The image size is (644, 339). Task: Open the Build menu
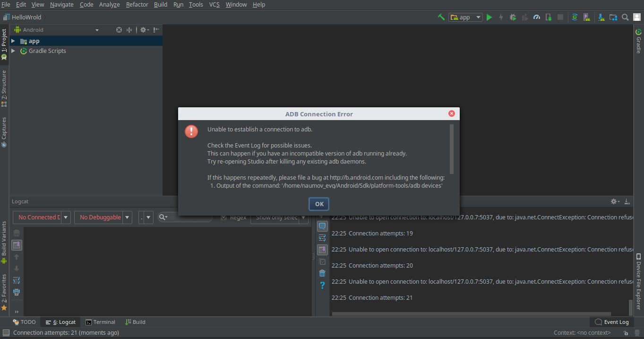tap(161, 4)
